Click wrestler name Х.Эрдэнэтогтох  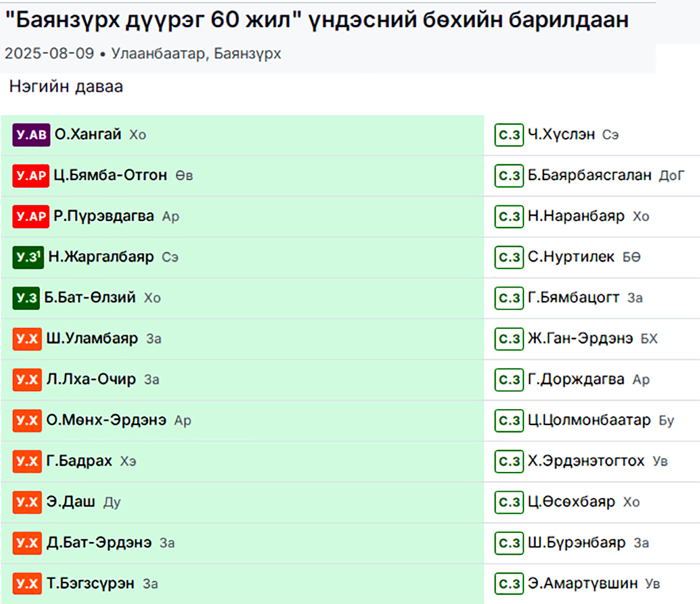point(586,461)
